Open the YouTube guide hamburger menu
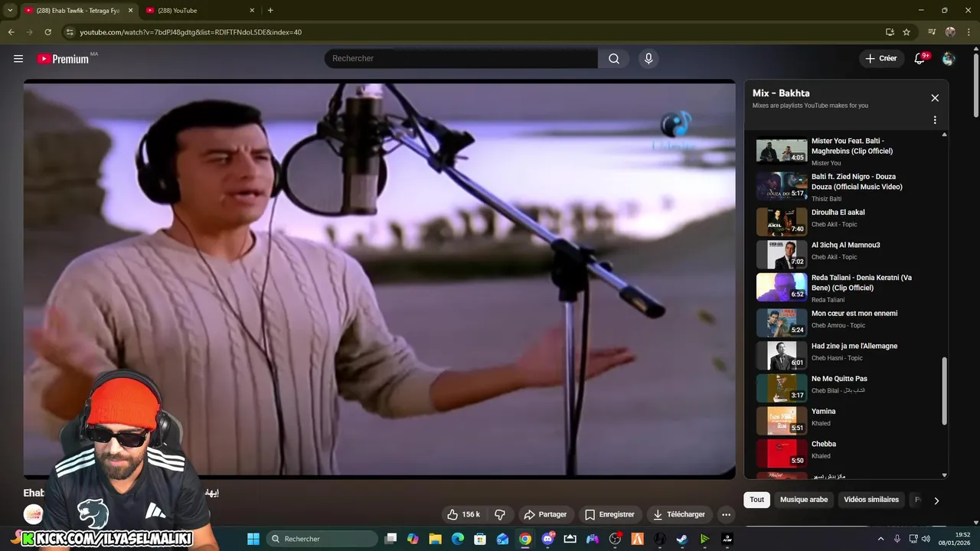Screen dimensions: 980x551 18,59
